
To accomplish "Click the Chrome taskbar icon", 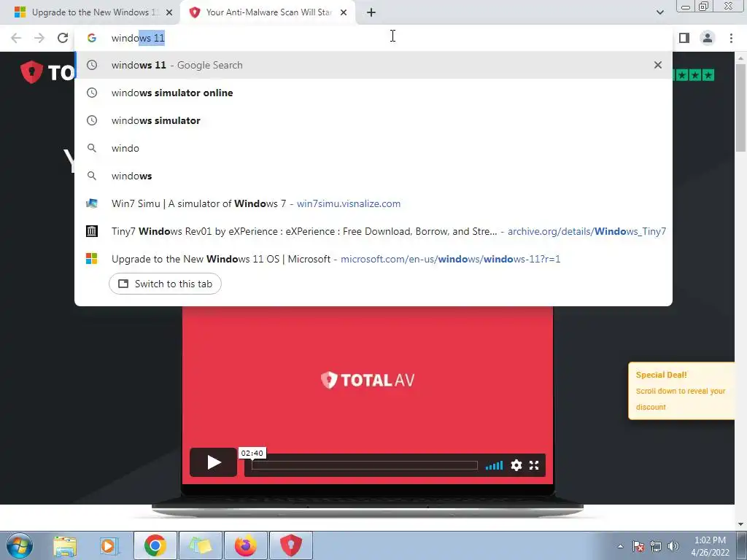I will click(x=155, y=545).
